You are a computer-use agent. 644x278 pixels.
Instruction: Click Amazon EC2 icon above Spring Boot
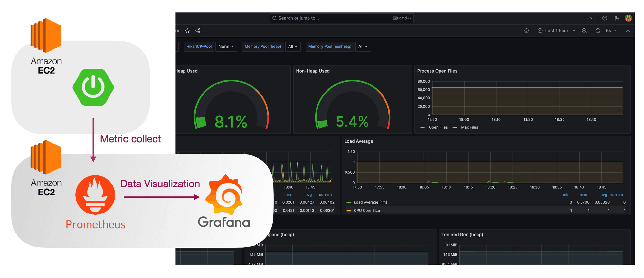point(46,35)
